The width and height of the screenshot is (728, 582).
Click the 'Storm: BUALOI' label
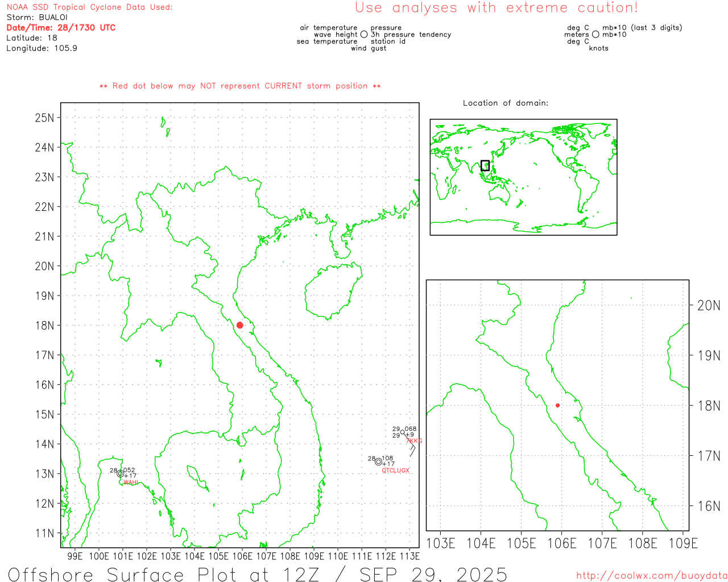[37, 18]
